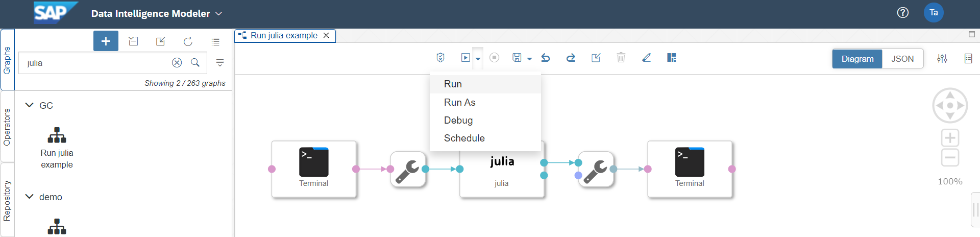Toggle list view of graphs
Viewport: 980px width, 237px height.
pyautogui.click(x=215, y=41)
